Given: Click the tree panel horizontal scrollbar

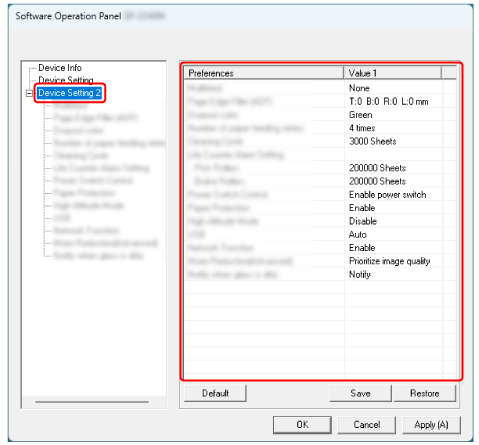Looking at the screenshot, I should 92,402.
